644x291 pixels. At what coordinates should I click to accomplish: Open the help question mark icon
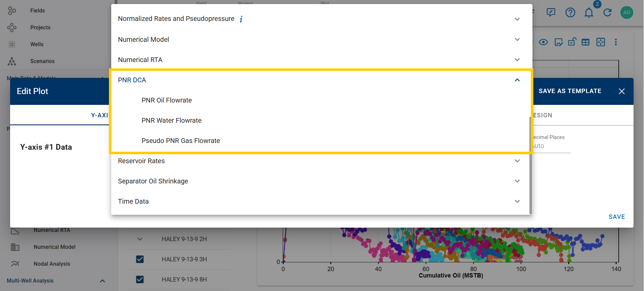[570, 12]
